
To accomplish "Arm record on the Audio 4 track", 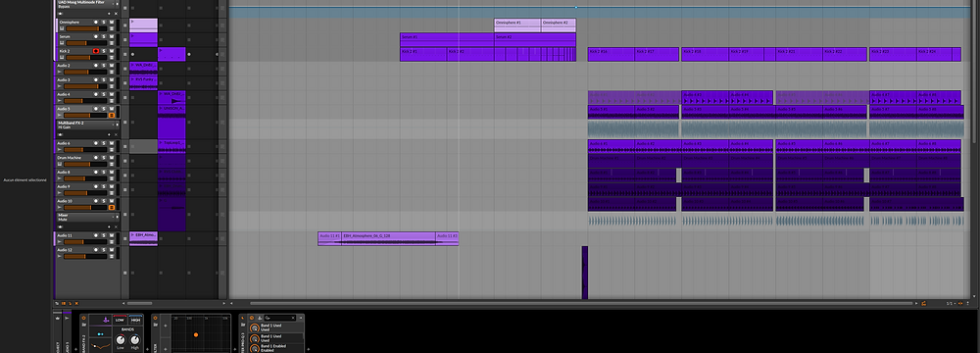I will [x=96, y=94].
